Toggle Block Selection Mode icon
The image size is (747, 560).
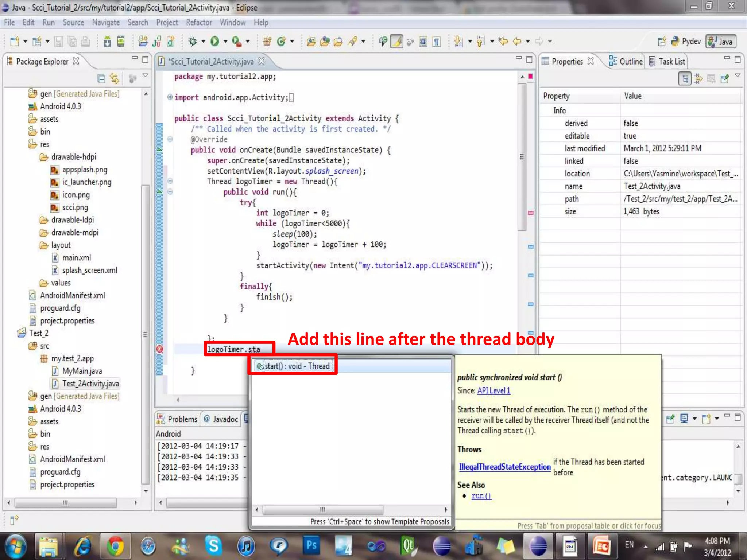click(x=423, y=42)
